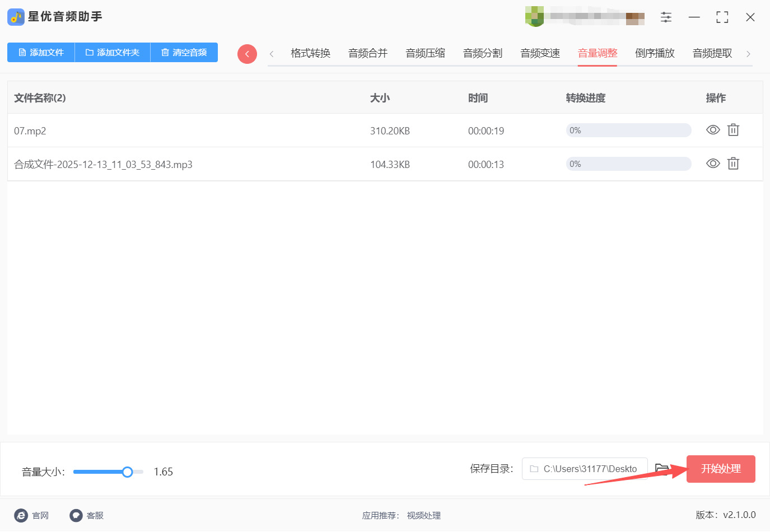Preview 合成文件 mp3 with eye icon

tap(713, 164)
